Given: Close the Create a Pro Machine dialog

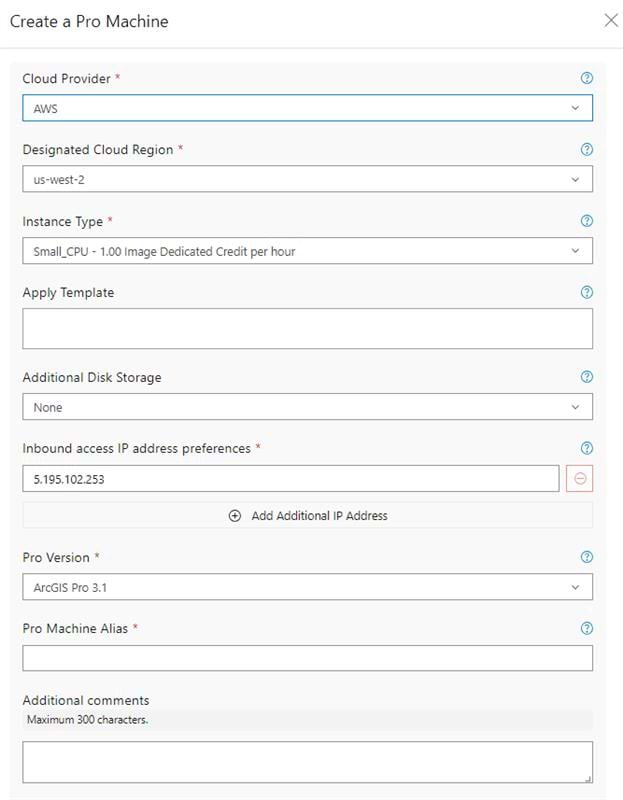Looking at the screenshot, I should click(611, 21).
